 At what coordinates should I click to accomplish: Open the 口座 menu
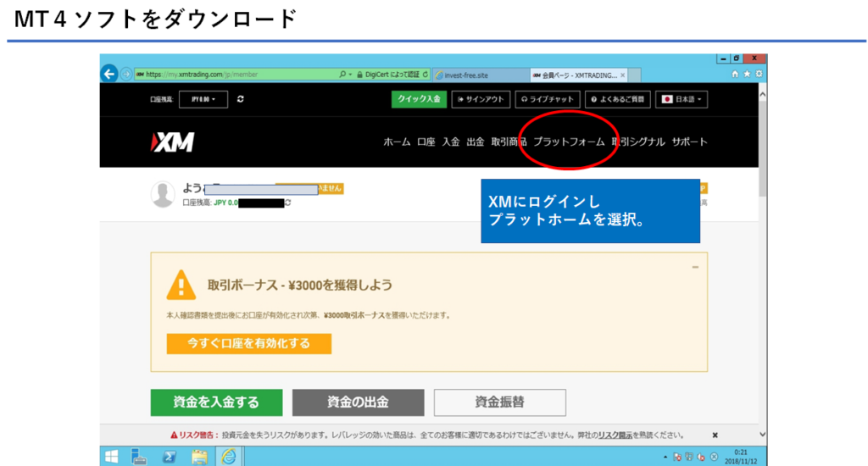tap(426, 142)
